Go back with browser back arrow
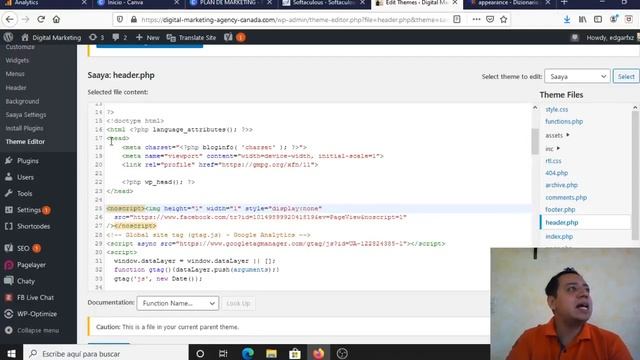 click(x=10, y=19)
